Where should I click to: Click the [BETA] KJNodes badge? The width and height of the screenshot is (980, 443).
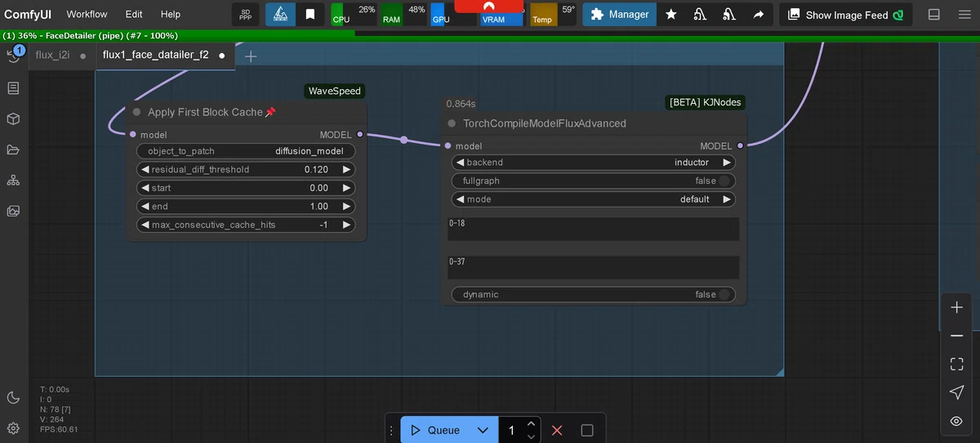(705, 102)
